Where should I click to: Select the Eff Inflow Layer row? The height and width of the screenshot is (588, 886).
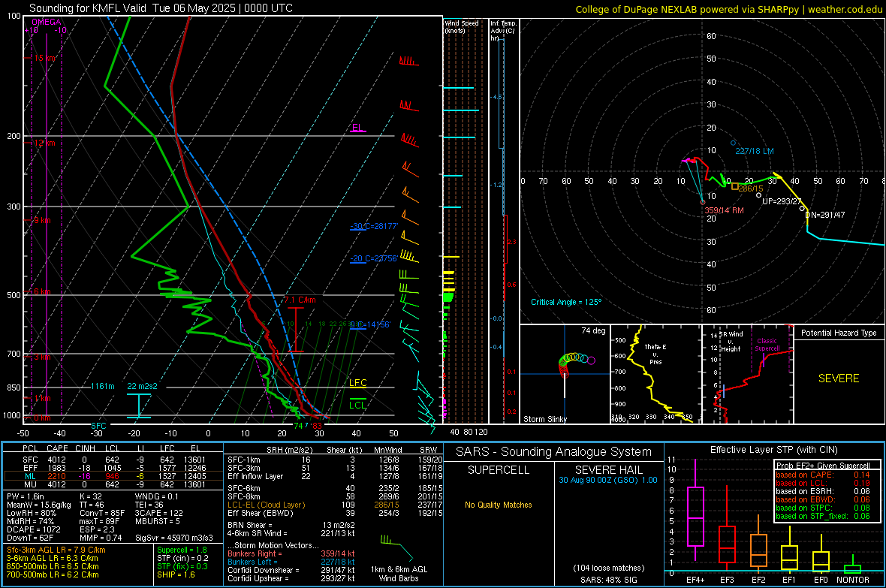(x=335, y=476)
